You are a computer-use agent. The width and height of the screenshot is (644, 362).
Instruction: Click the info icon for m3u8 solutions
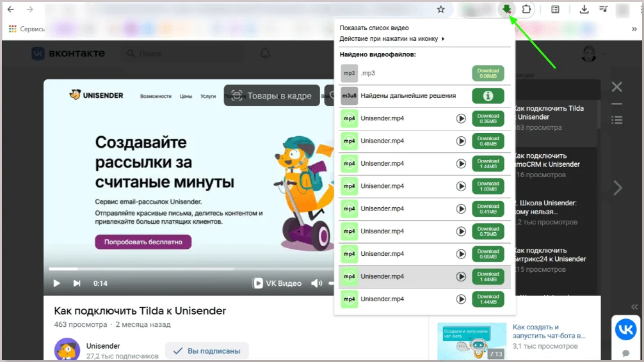[488, 96]
